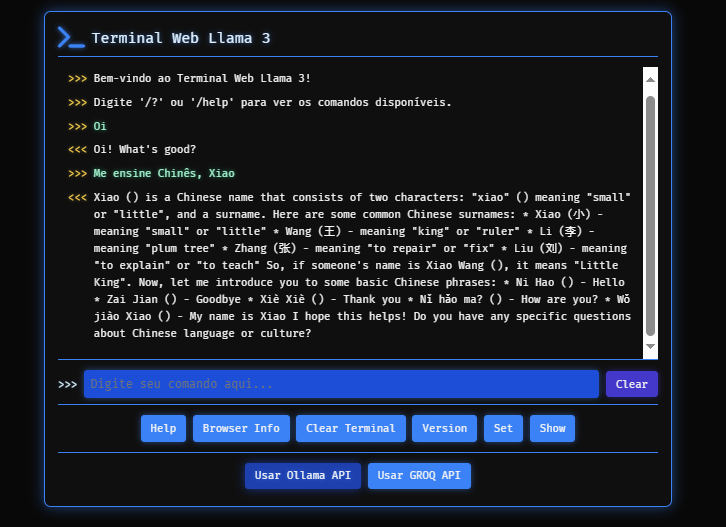Image resolution: width=726 pixels, height=527 pixels.
Task: Click the Clear Terminal button
Action: [x=351, y=428]
